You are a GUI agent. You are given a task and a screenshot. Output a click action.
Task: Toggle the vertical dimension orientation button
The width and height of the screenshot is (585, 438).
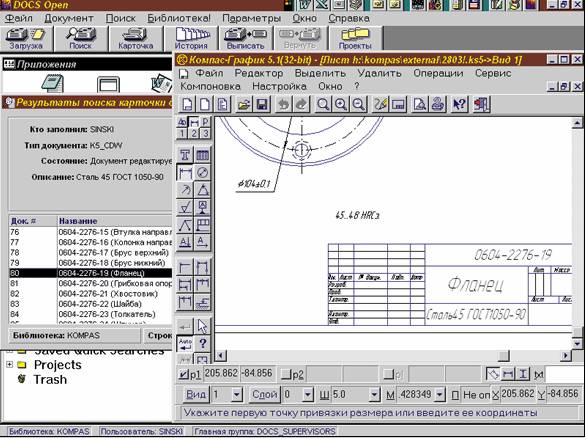523,374
